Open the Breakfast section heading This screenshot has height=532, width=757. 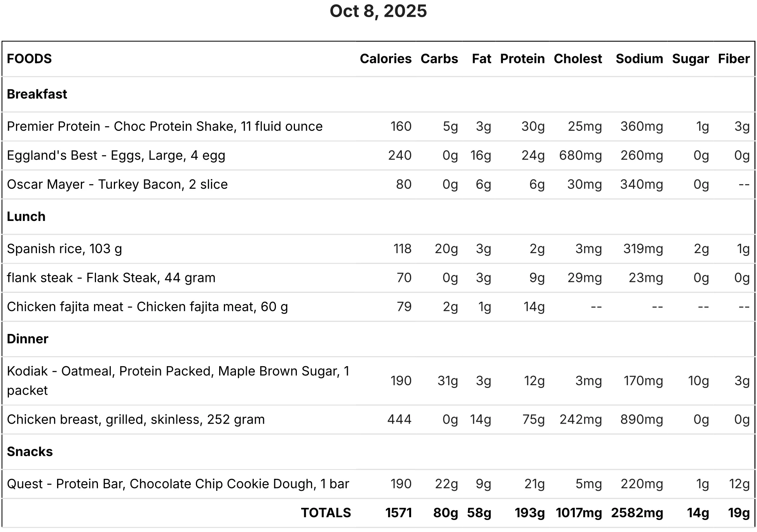(37, 94)
